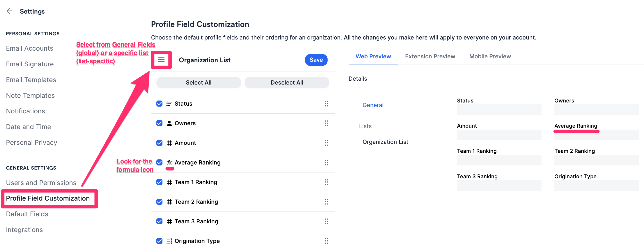Open the hamburger list selector menu
The width and height of the screenshot is (644, 250).
(x=161, y=60)
